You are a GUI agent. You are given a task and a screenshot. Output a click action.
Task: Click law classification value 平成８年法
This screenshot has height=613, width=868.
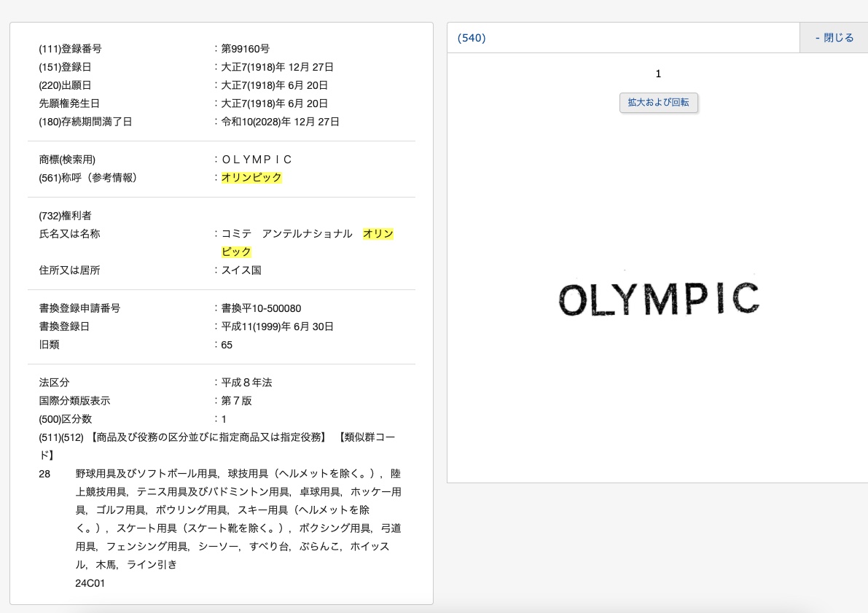(x=247, y=383)
